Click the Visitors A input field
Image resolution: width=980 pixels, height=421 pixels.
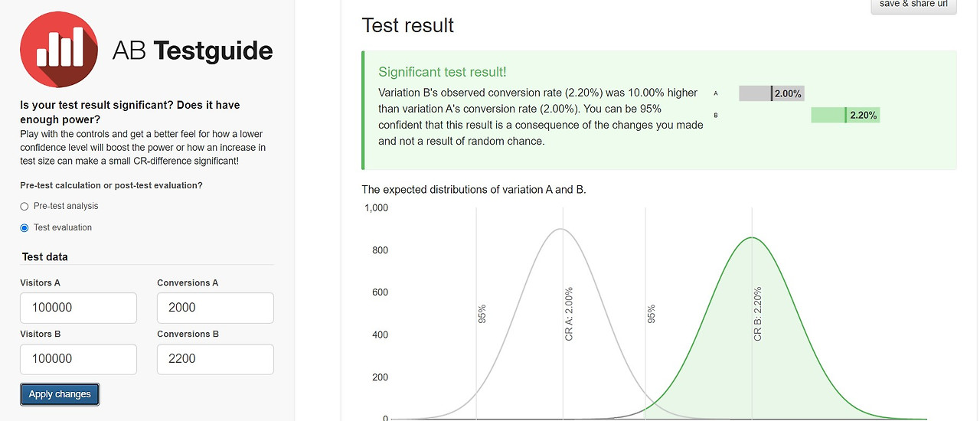(x=78, y=308)
